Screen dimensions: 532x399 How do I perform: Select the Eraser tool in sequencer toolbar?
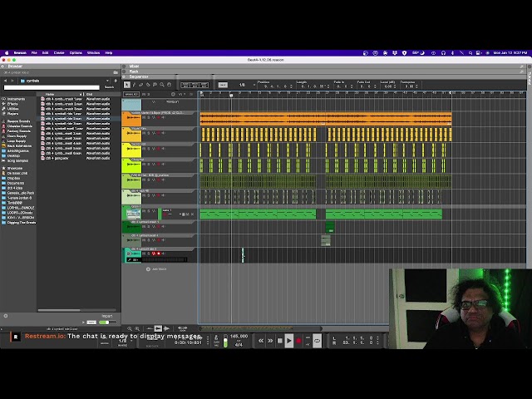(x=141, y=85)
